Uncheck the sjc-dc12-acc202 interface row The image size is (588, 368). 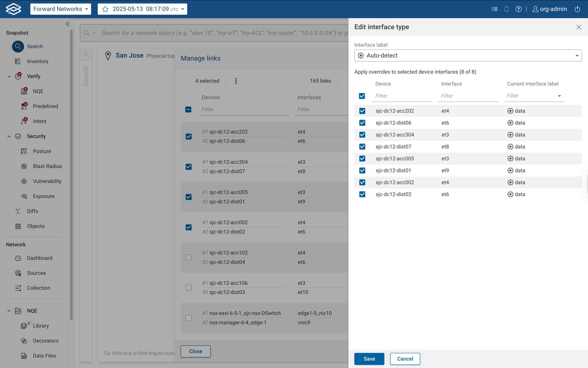click(x=362, y=111)
